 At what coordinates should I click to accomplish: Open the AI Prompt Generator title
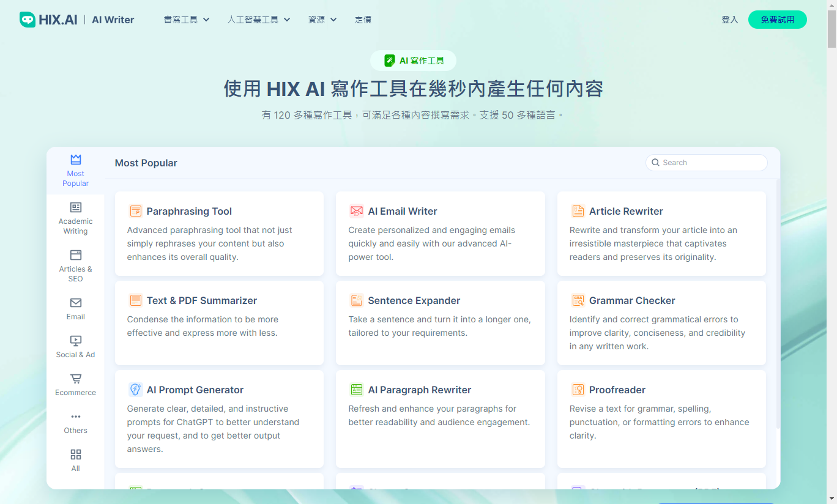pyautogui.click(x=195, y=390)
